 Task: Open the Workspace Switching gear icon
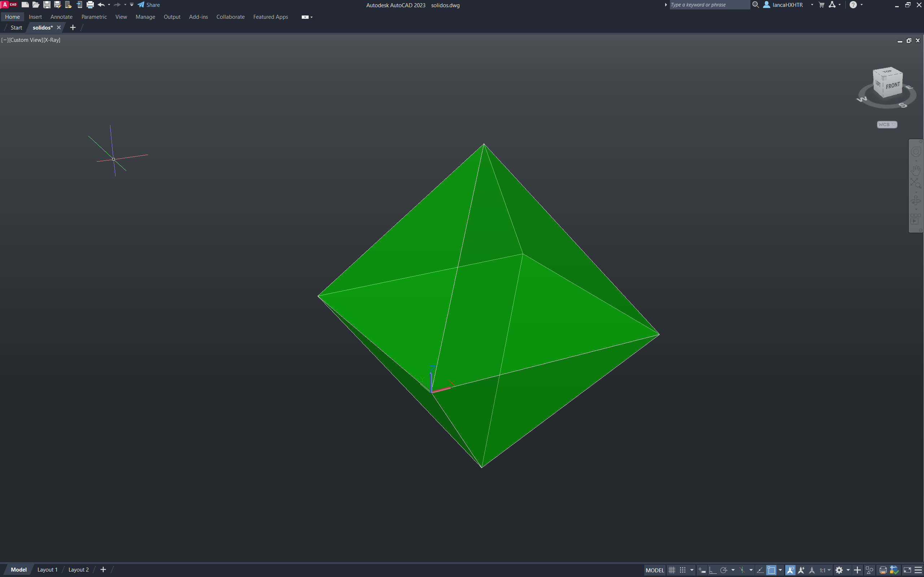click(839, 570)
